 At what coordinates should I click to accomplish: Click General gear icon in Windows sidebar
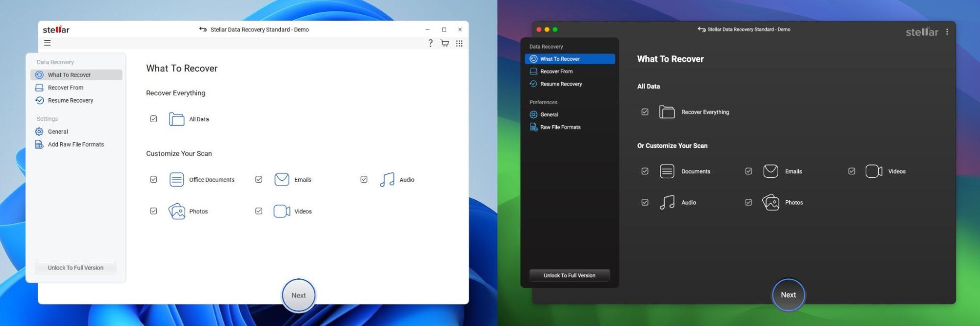pyautogui.click(x=39, y=132)
